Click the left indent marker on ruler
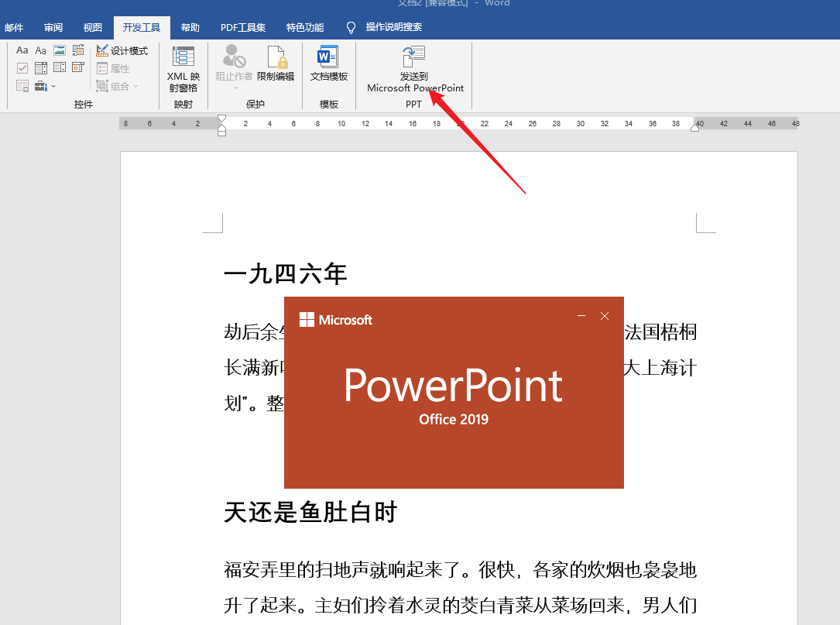 (221, 132)
